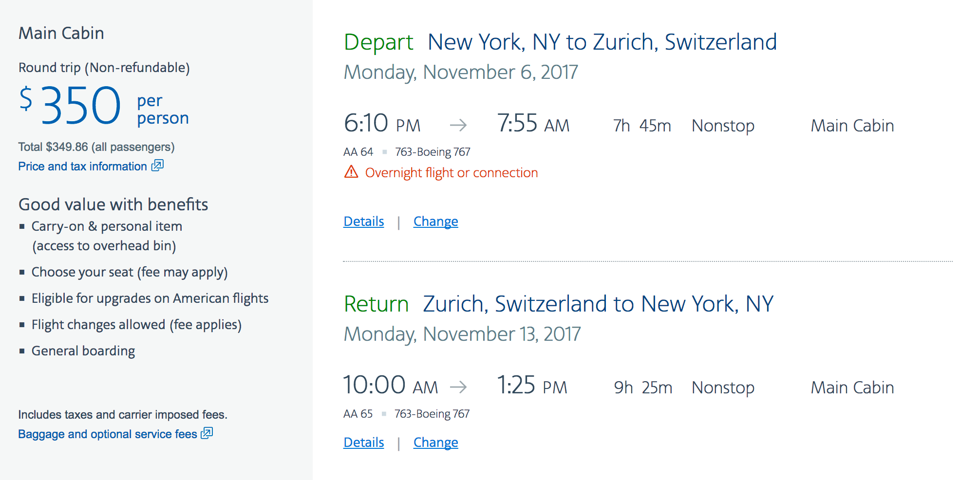Click the Monday, November 6, 2017 date
980x480 pixels.
click(460, 73)
